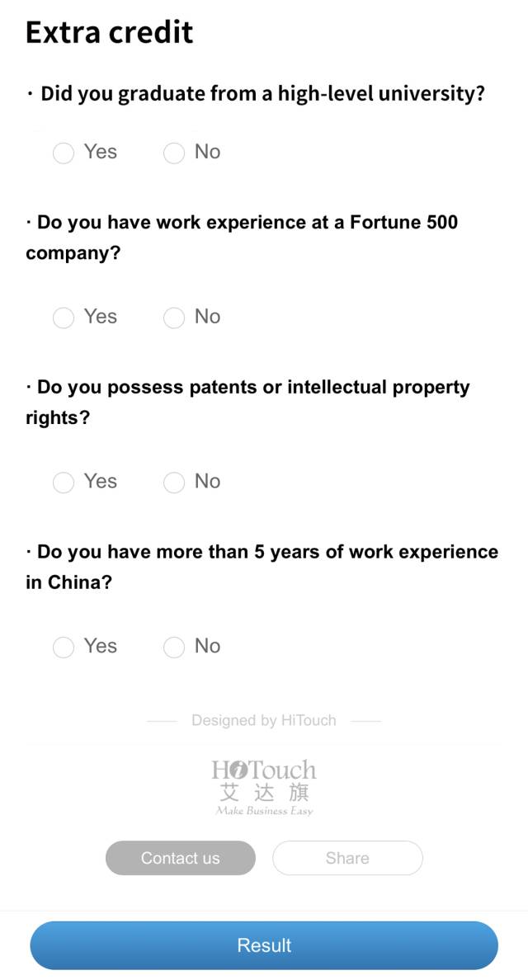Click the Contact us button

(181, 858)
